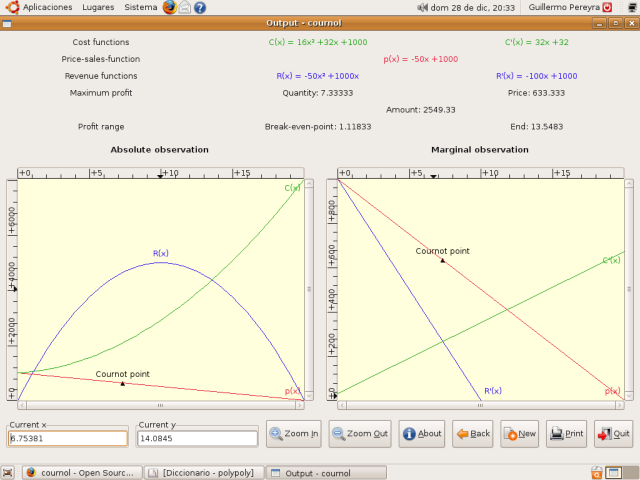Go Back to the previous screen
Viewport: 640px width, 480px height.
pos(473,434)
